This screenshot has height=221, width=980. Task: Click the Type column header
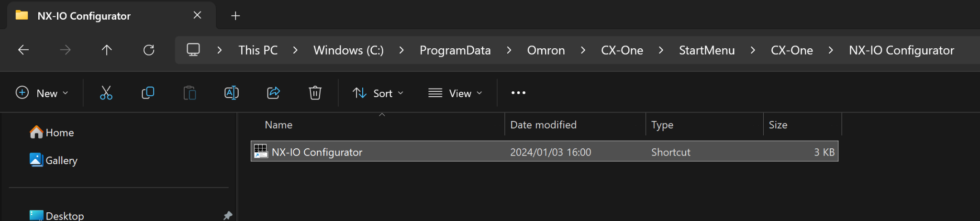point(662,125)
